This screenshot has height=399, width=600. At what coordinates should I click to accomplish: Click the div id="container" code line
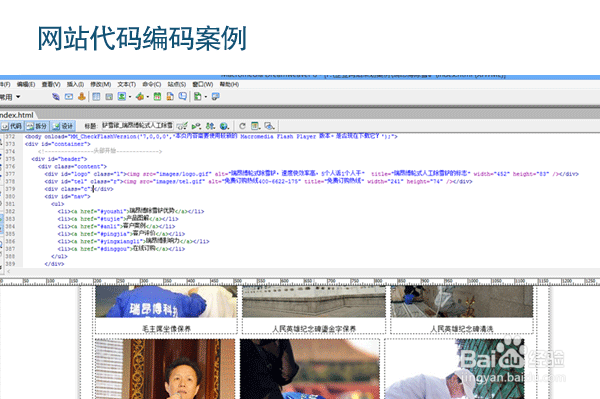pos(57,144)
